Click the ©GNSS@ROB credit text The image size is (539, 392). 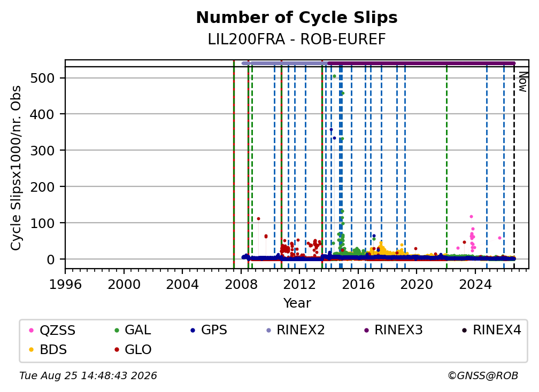(483, 376)
